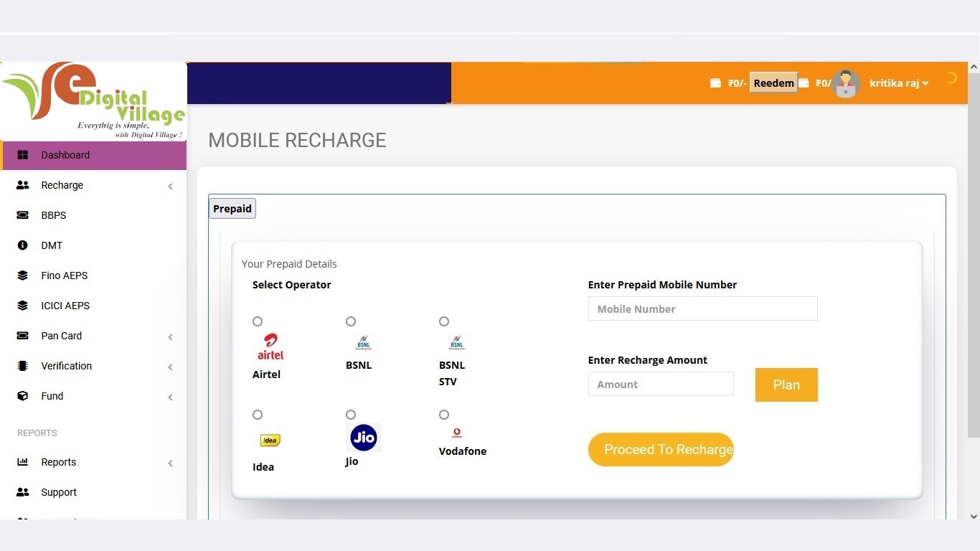Click the Proceed To Recharge button
Screen dimensions: 980x551
tap(661, 449)
